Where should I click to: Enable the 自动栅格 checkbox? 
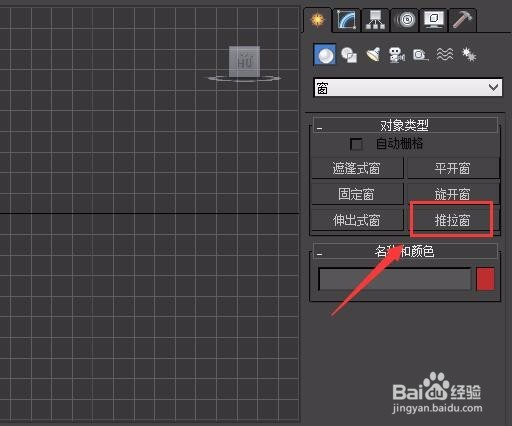(x=356, y=144)
